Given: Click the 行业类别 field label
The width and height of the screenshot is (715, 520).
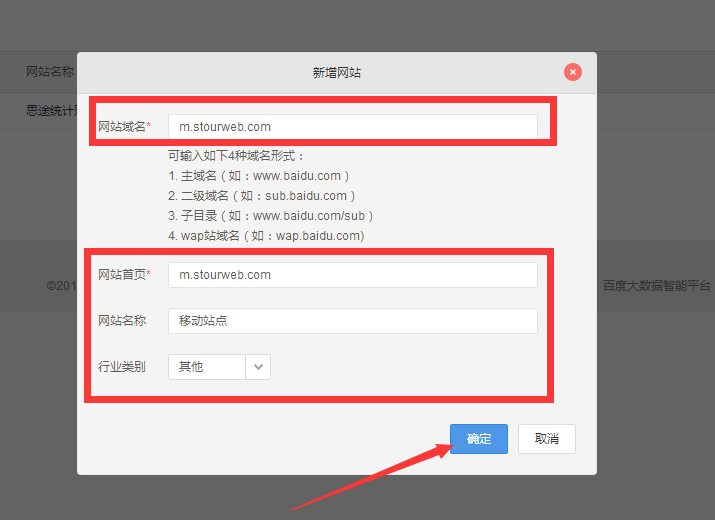Looking at the screenshot, I should coord(121,367).
